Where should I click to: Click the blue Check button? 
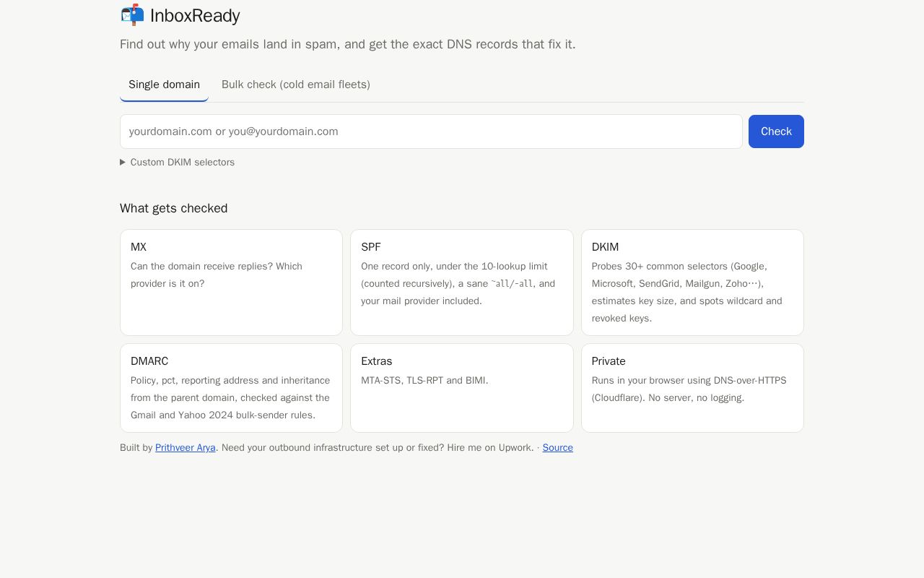pos(776,131)
